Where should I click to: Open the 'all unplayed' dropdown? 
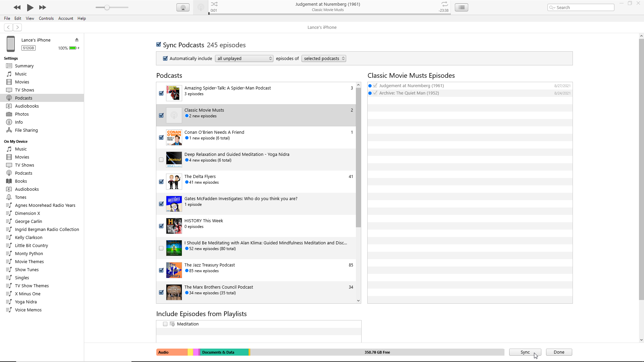(244, 58)
